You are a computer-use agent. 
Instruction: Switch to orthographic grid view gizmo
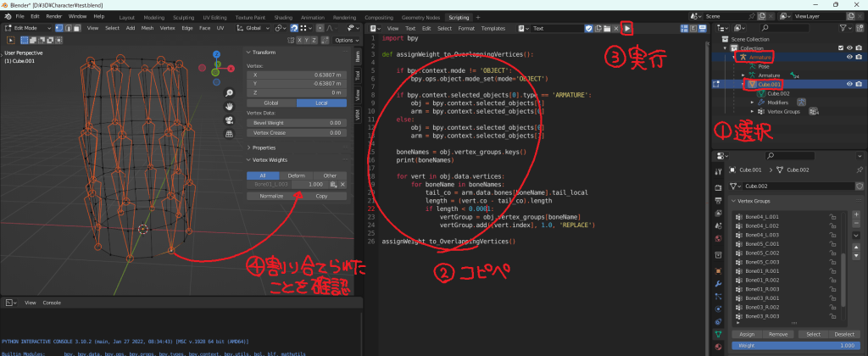(x=229, y=133)
